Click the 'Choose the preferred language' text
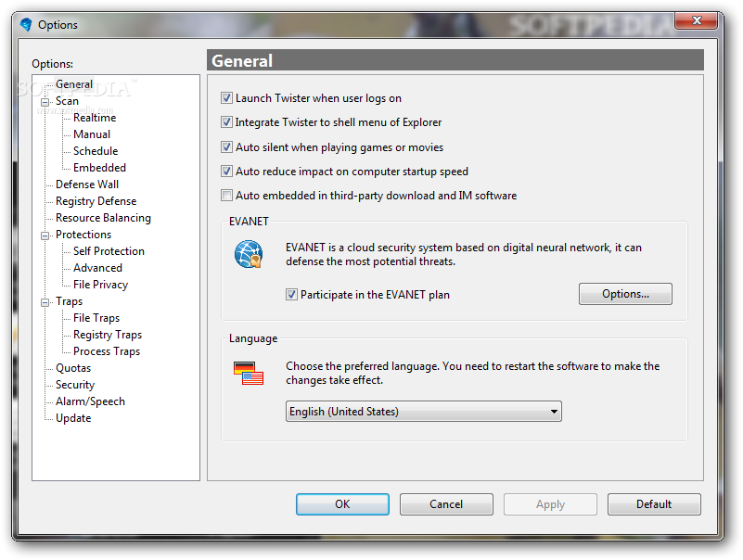The image size is (743, 560). click(x=472, y=373)
